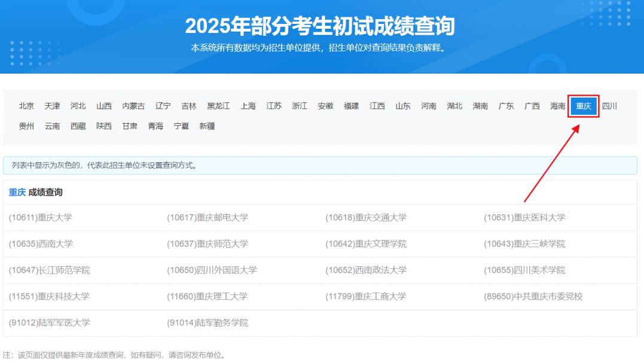
Task: Open (10647)长江师范学院 score query
Action: pos(49,270)
